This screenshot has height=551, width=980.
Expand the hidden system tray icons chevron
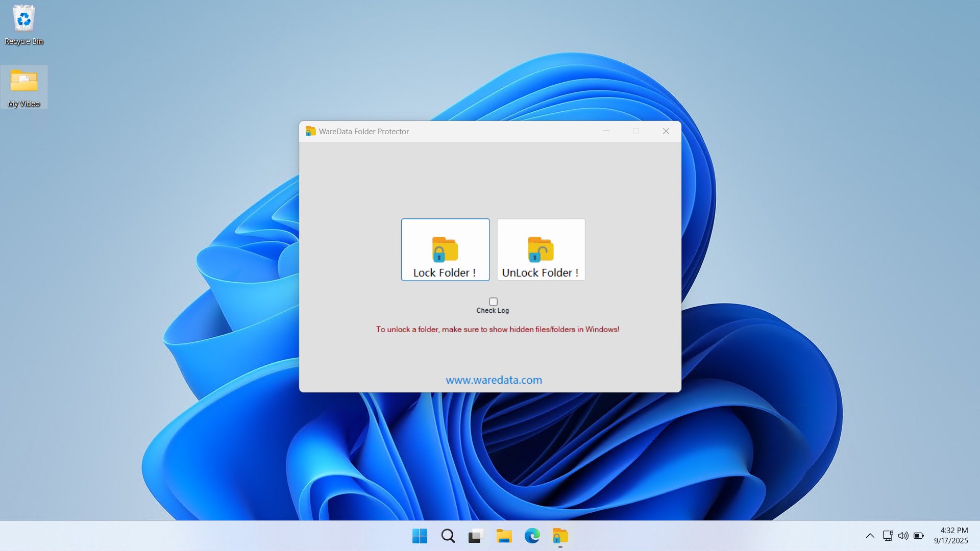[870, 536]
